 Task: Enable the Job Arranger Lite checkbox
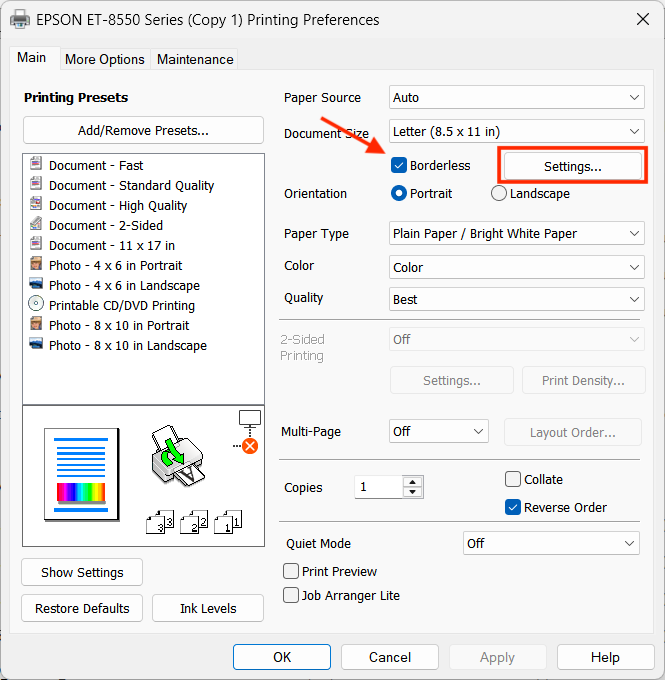coord(291,595)
